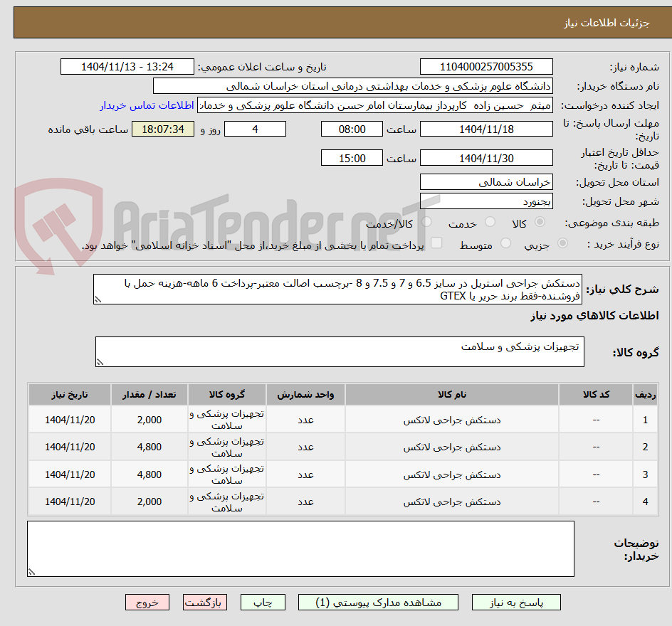Click row 3 goods group تجهیزات پزشکی و سلامت

pos(226,474)
